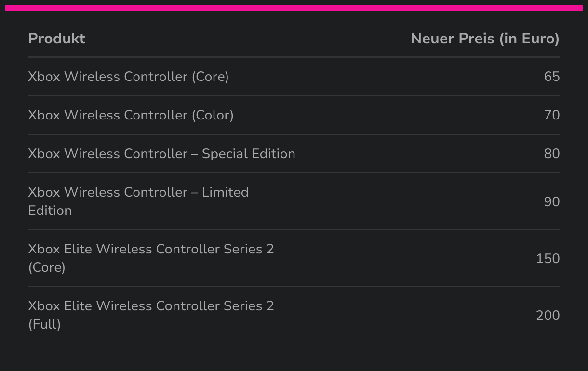Click the (Full) label in last row
The width and height of the screenshot is (588, 371).
tap(44, 324)
